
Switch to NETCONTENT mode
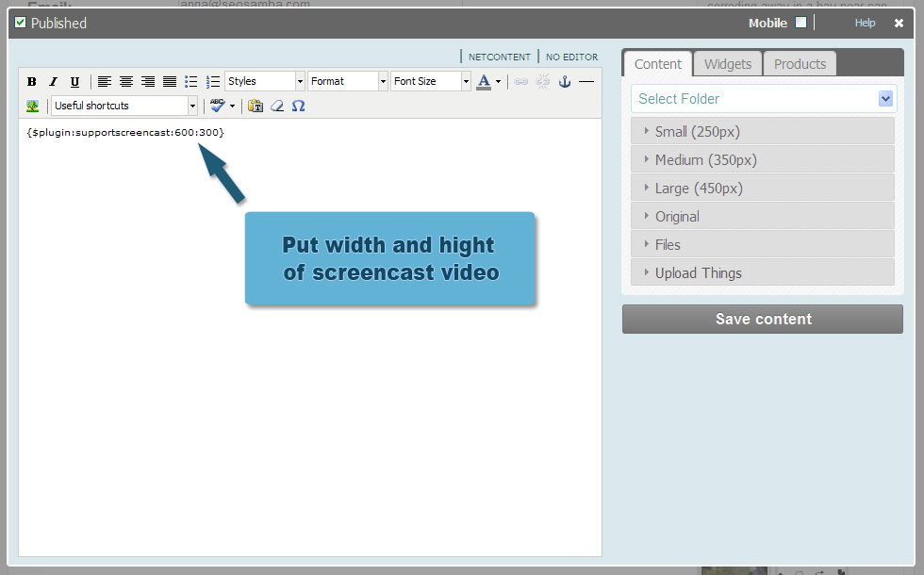(500, 57)
